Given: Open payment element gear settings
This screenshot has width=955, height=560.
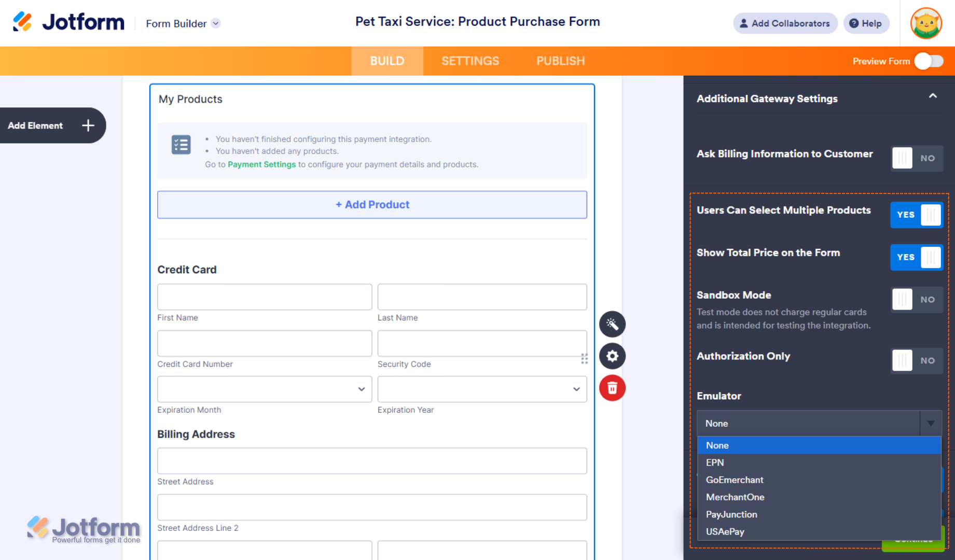Looking at the screenshot, I should coord(612,356).
